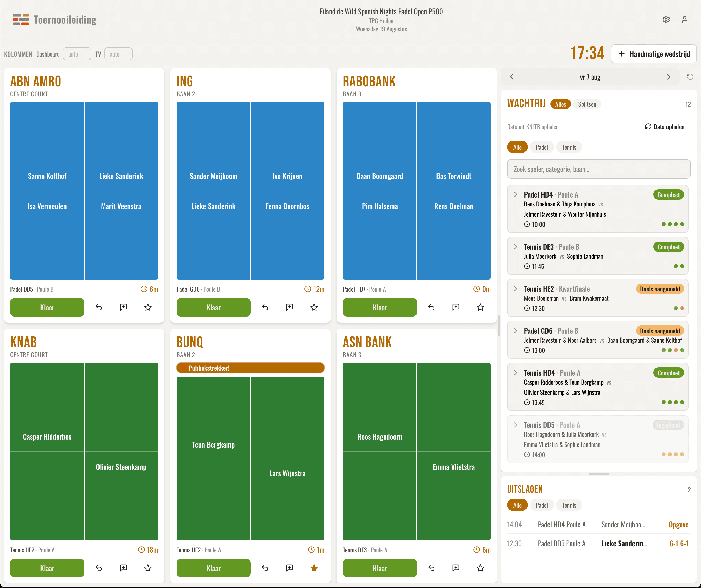Image resolution: width=701 pixels, height=588 pixels.
Task: Filter Wachtrij by Alle
Action: (517, 147)
